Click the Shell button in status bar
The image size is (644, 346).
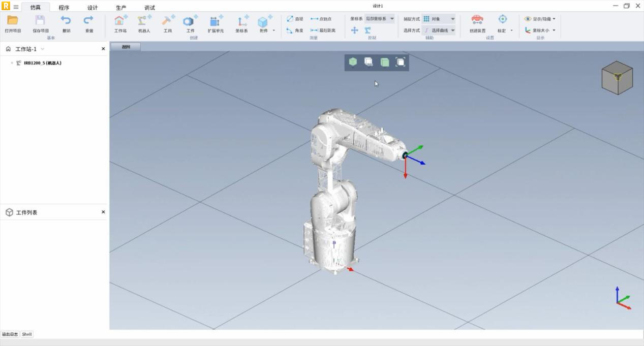(27, 334)
